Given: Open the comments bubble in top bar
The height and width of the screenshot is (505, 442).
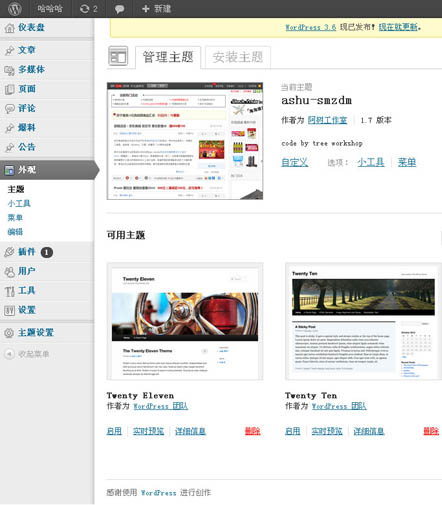Looking at the screenshot, I should tap(119, 9).
